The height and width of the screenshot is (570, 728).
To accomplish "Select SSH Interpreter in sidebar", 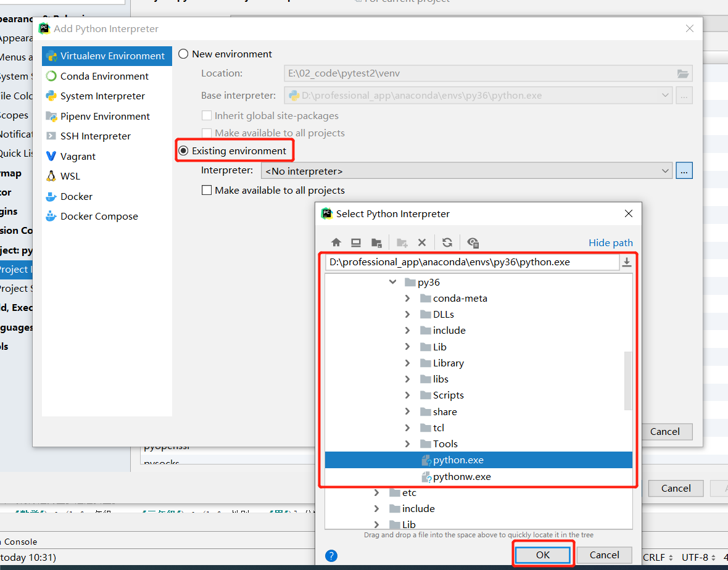I will (107, 136).
